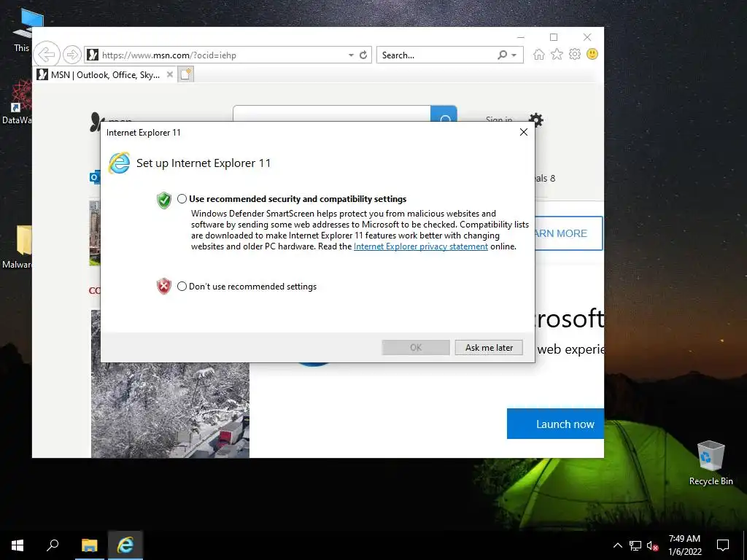Select the Recycle Bin desktop icon

click(711, 463)
